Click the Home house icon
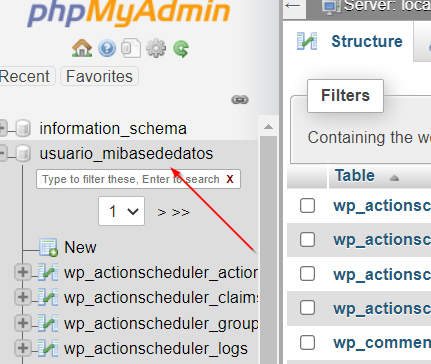Viewport: 431px width, 364px height. pos(82,48)
